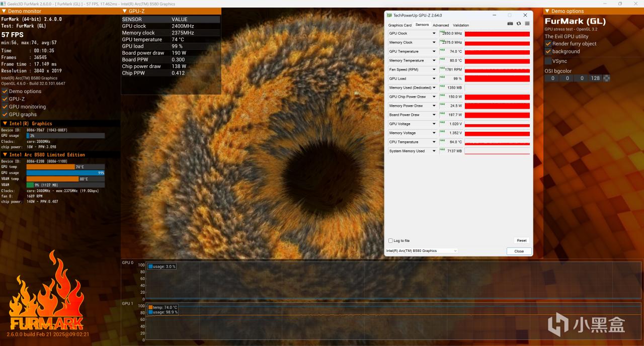The height and width of the screenshot is (346, 644).
Task: Click the GPU Clock value 2850.0 MHz
Action: (451, 33)
